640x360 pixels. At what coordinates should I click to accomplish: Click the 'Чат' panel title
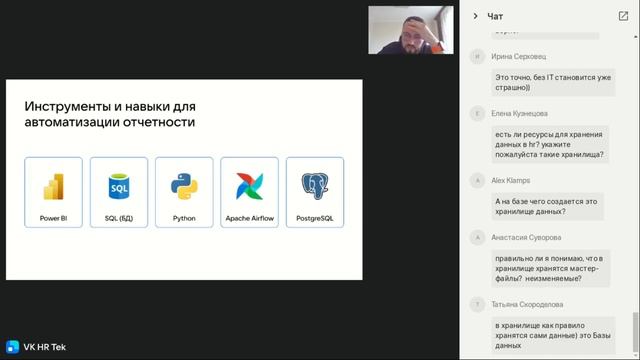[x=495, y=16]
